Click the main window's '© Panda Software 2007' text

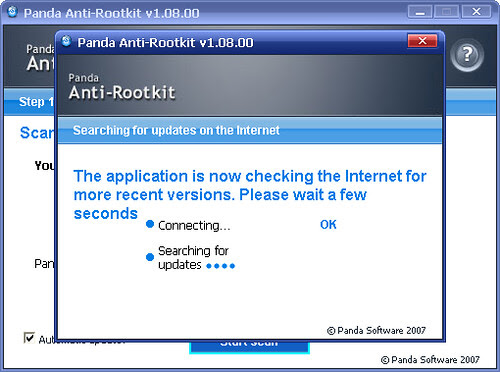(430, 360)
